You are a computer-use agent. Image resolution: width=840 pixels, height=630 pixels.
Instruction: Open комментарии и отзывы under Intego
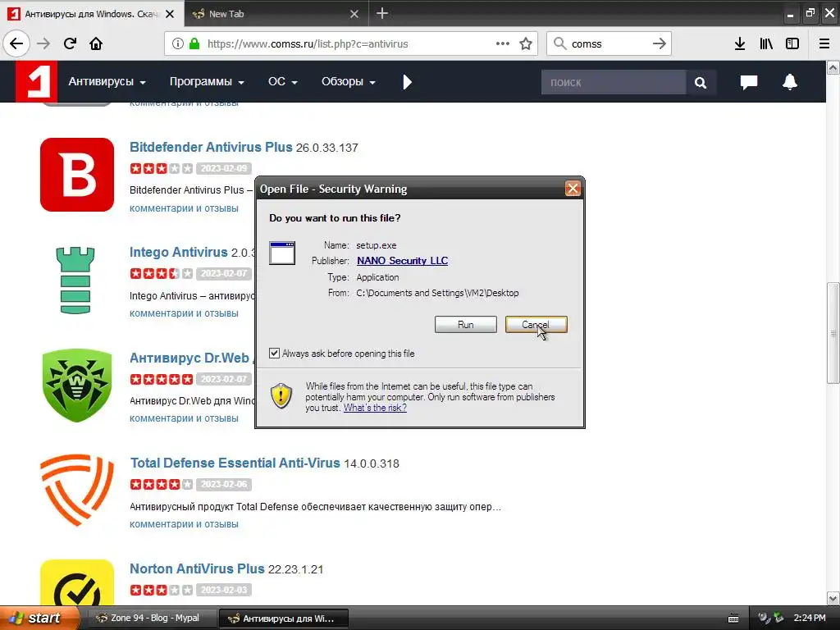184,313
